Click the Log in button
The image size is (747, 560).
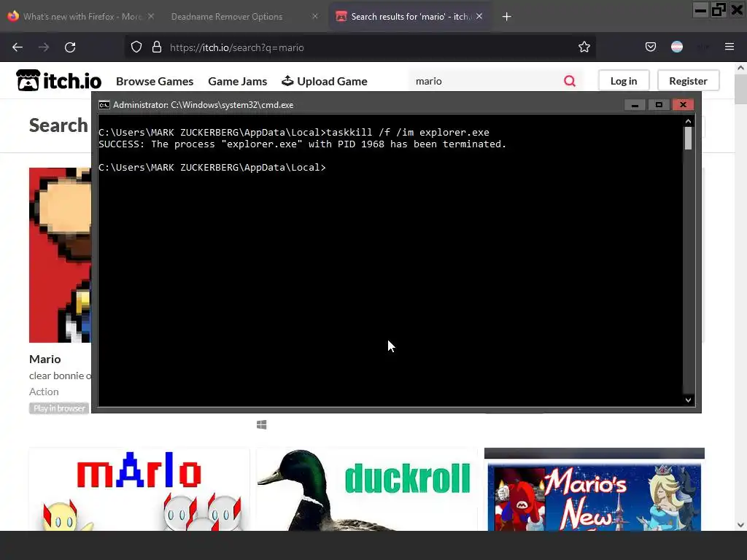624,81
